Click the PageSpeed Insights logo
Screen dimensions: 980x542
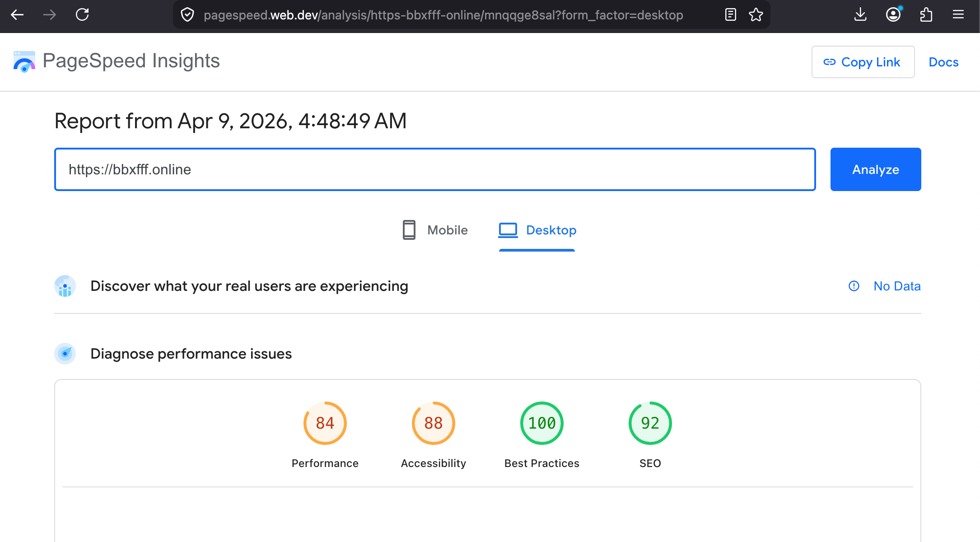click(x=23, y=61)
